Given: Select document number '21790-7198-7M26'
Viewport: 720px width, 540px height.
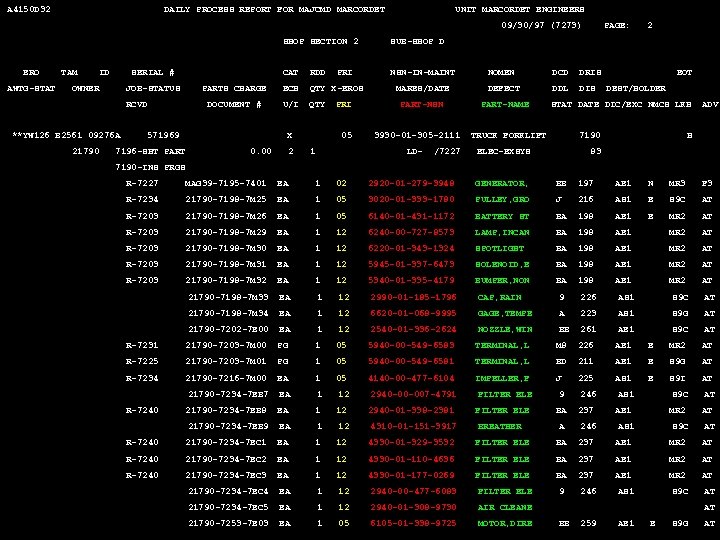Looking at the screenshot, I should click(225, 216).
